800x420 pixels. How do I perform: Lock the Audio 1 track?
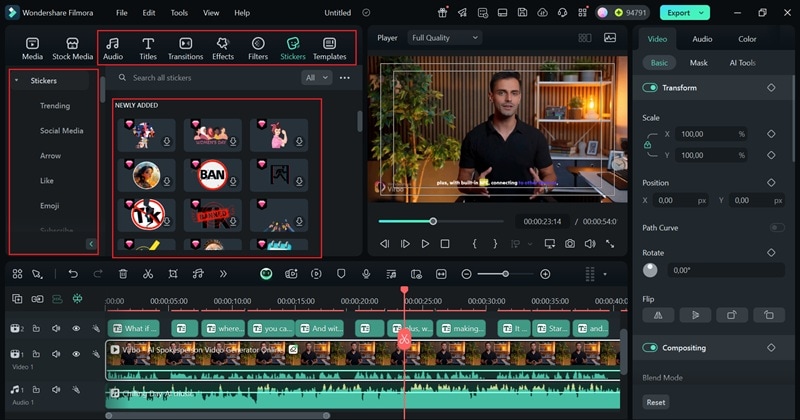point(36,389)
